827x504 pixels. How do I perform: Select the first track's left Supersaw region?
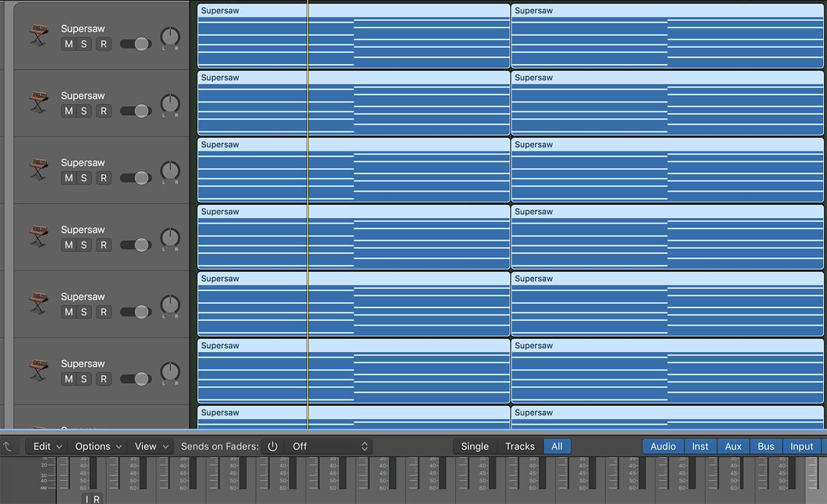[354, 36]
